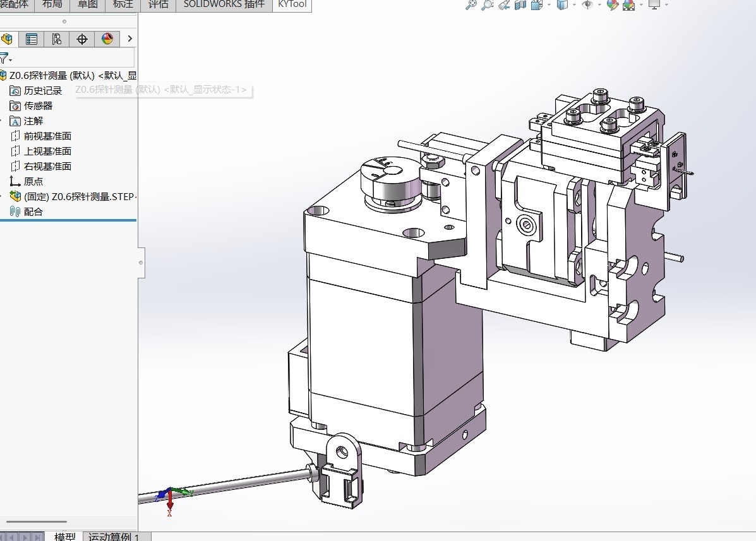Open ConfigurationManager panel tab
The height and width of the screenshot is (541, 756).
[x=56, y=39]
